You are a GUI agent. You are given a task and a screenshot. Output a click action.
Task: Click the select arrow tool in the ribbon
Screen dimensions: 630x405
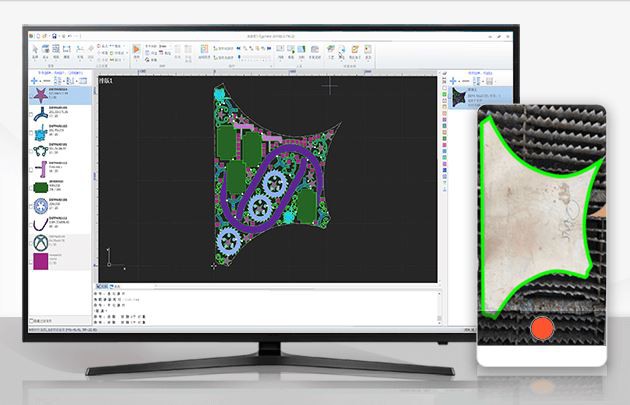37,50
